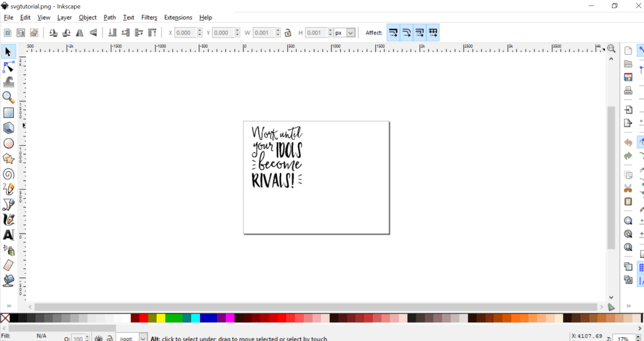Viewport: 644px width, 341px height.
Task: Toggle affect stroke width scaling
Action: coord(394,33)
